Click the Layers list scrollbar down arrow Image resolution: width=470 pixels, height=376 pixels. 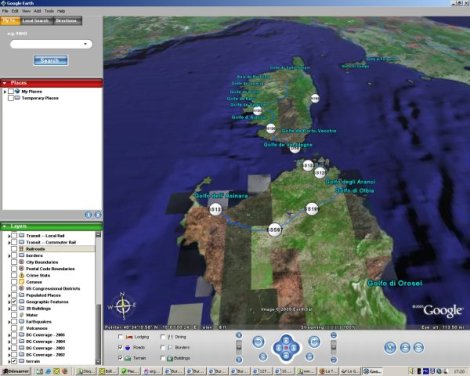pos(98,362)
